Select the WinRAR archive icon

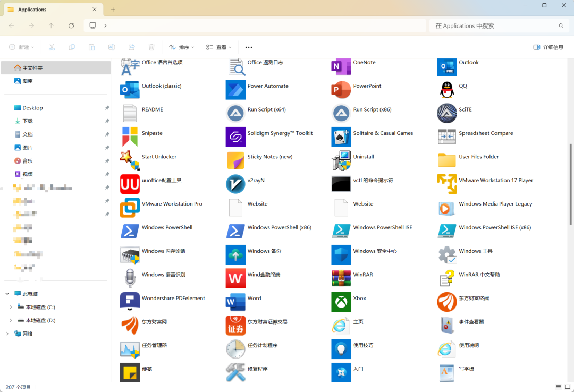(x=341, y=278)
